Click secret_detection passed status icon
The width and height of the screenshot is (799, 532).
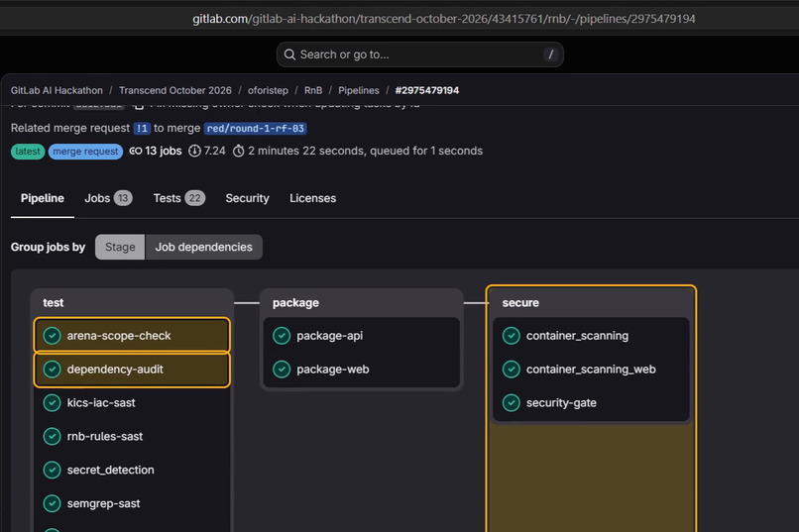click(x=52, y=470)
